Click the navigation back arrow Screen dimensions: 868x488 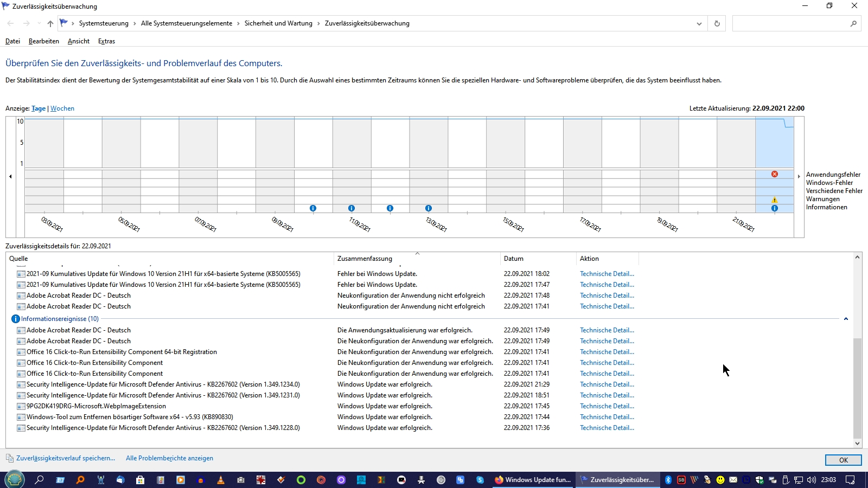[11, 23]
